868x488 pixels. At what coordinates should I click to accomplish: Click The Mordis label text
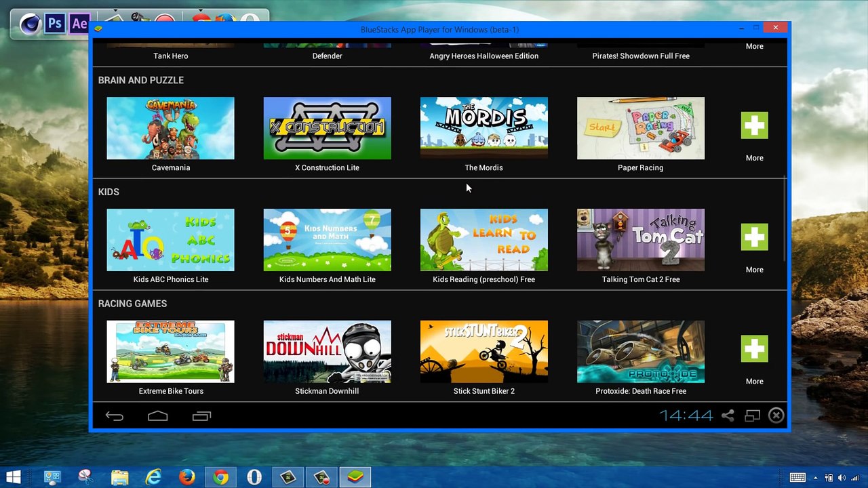484,167
